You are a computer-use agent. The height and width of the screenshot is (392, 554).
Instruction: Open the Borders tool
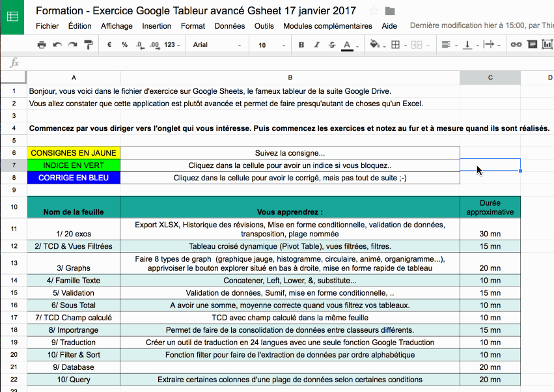pyautogui.click(x=395, y=45)
